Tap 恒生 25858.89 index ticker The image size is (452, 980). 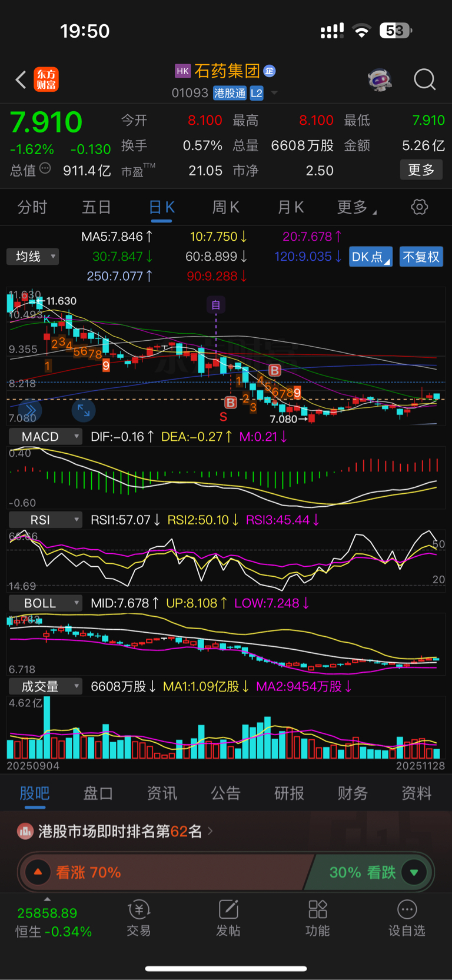coord(53,922)
